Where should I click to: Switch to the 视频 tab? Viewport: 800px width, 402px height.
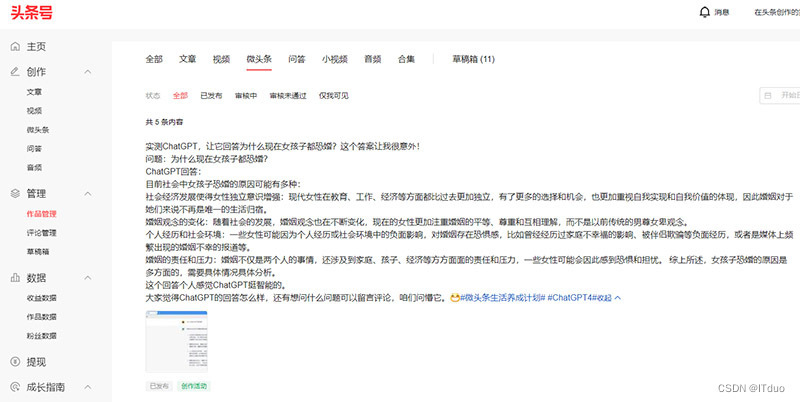pos(221,59)
